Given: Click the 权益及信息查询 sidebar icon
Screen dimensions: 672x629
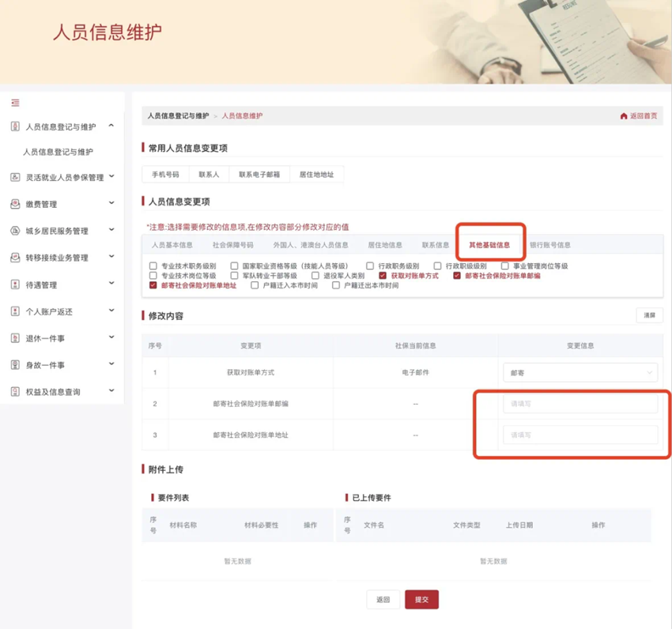Looking at the screenshot, I should tap(15, 392).
